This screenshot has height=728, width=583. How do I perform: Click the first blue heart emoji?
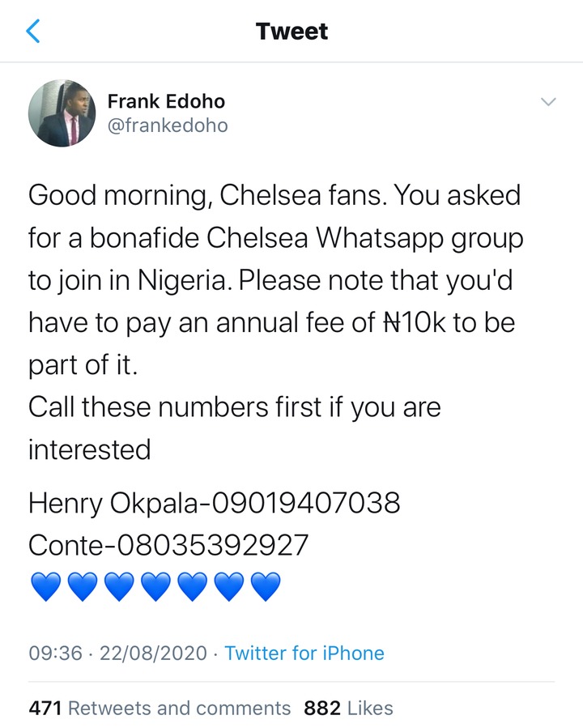pyautogui.click(x=45, y=586)
